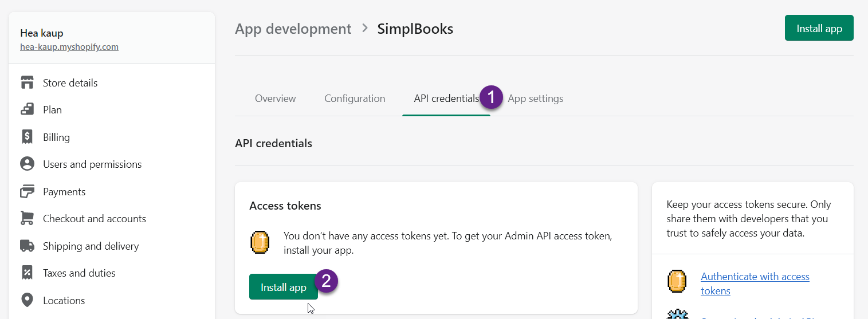Click the Checkout shopping cart icon
Image resolution: width=868 pixels, height=319 pixels.
pyautogui.click(x=27, y=219)
